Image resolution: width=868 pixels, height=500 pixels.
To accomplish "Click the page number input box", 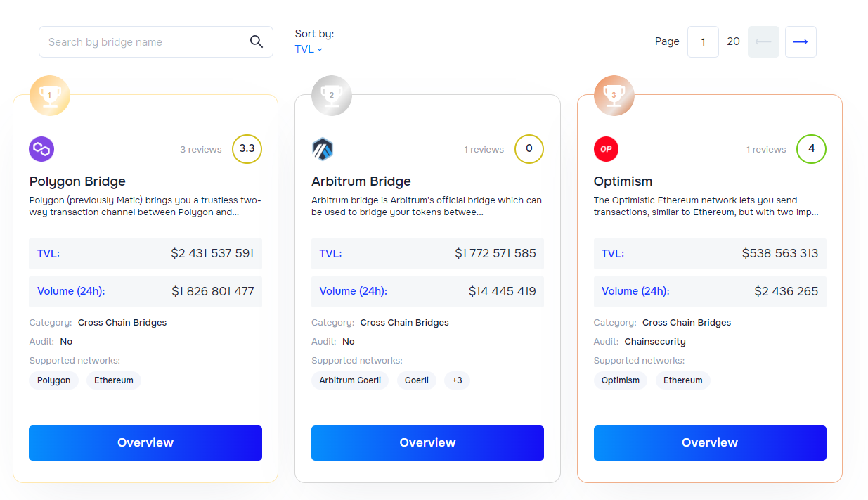I will 703,42.
